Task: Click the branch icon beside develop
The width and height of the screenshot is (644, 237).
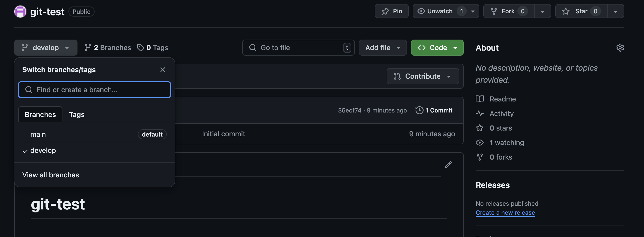Action: [25, 48]
